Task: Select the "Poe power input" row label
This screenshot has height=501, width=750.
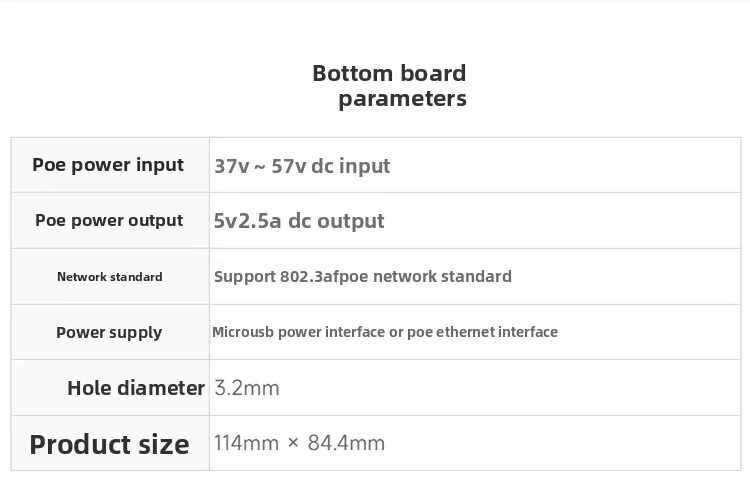Action: pyautogui.click(x=108, y=165)
